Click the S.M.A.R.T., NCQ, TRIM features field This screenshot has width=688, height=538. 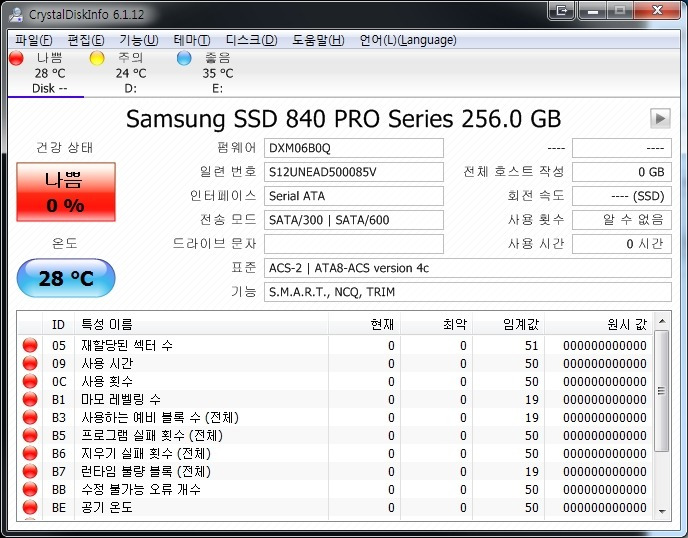(x=468, y=292)
